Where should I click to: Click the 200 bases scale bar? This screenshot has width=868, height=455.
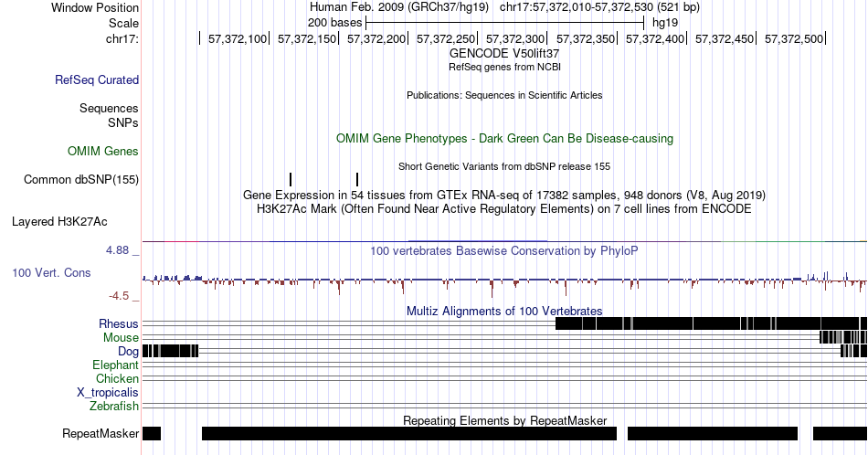504,23
